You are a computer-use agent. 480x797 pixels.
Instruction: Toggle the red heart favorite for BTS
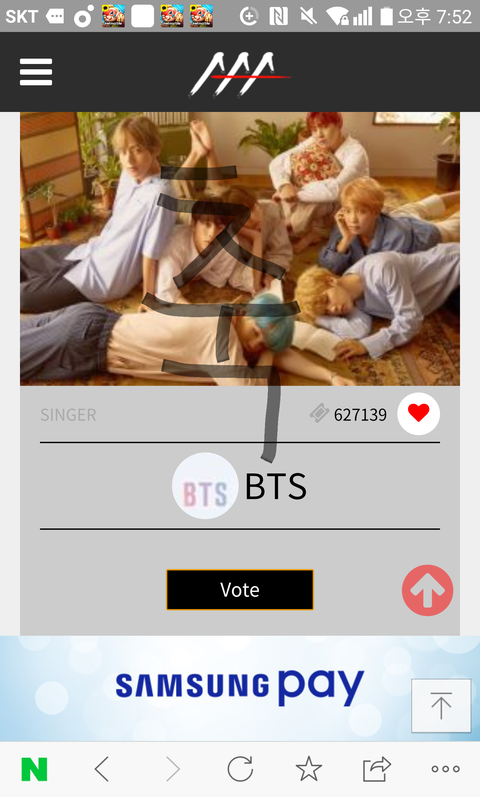tap(418, 414)
